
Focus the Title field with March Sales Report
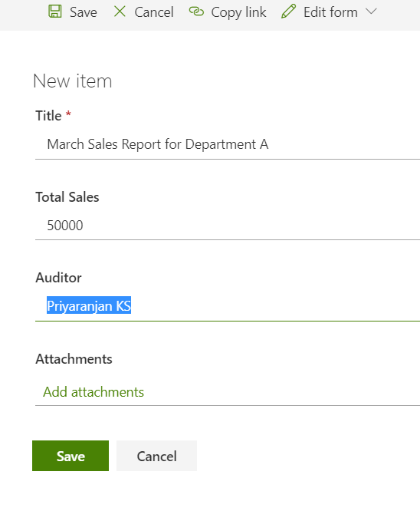(x=228, y=144)
